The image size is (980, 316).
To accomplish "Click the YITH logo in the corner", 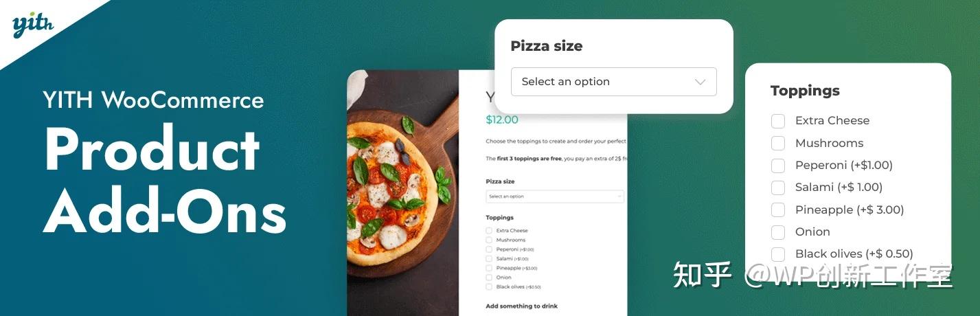I will (32, 26).
